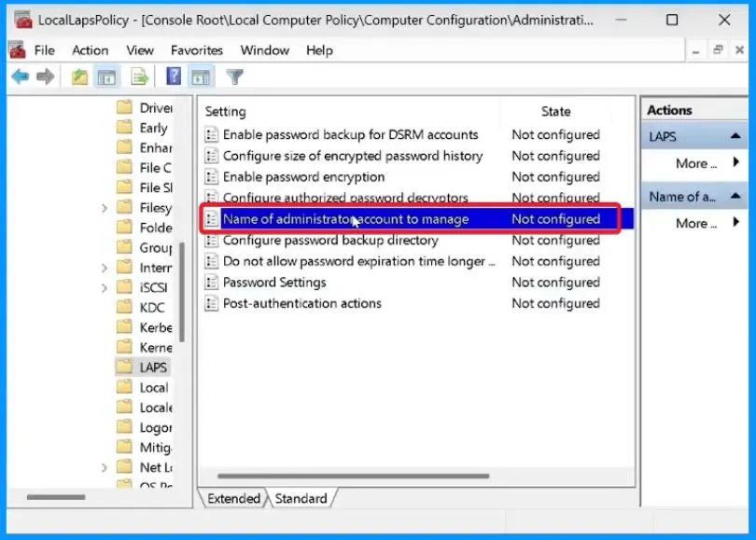Select the Kerne folder in tree
The image size is (756, 540).
(156, 347)
